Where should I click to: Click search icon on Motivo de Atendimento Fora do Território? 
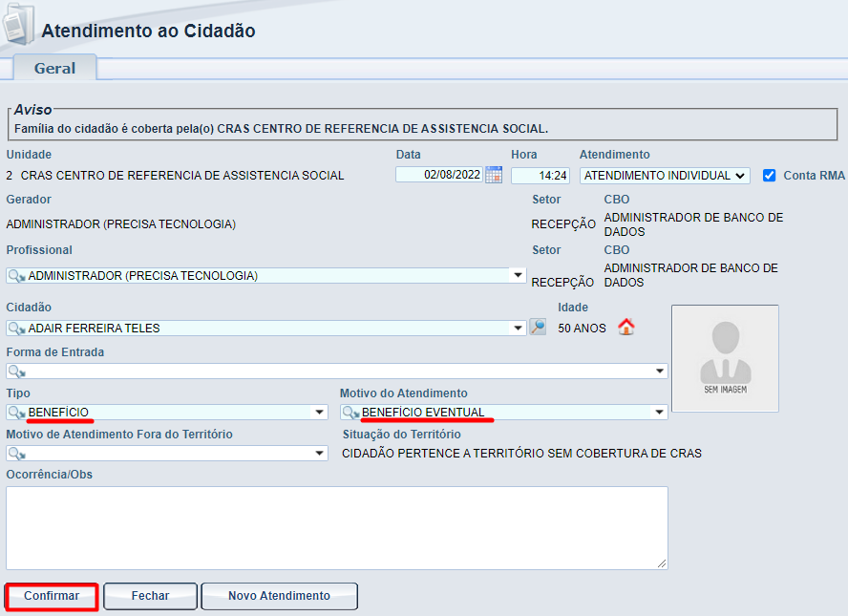[x=13, y=453]
